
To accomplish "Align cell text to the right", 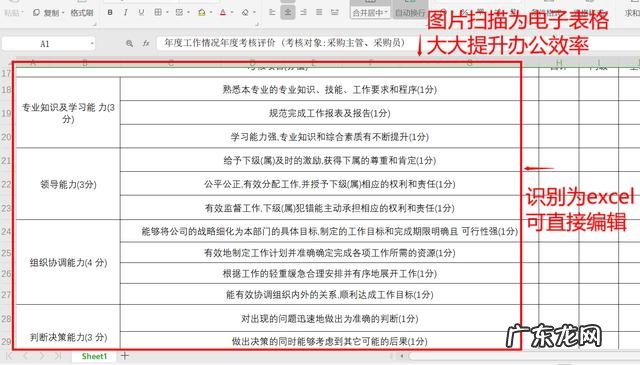I will click(x=303, y=13).
